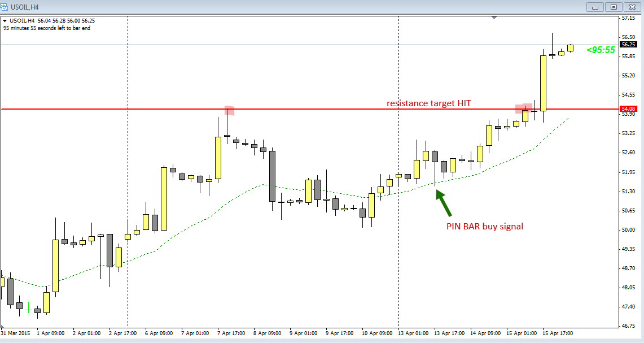The image size is (644, 343).
Task: Click the 51.95 price scale label
Action: pos(628,172)
